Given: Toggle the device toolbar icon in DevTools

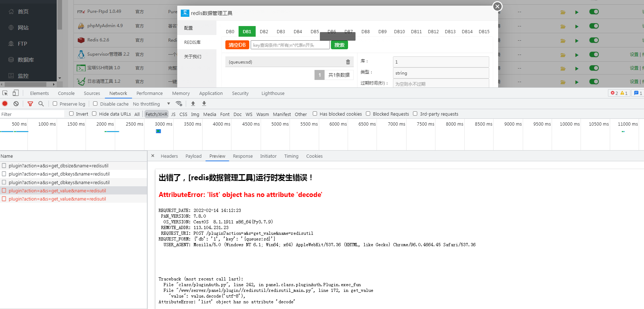Looking at the screenshot, I should 15,93.
